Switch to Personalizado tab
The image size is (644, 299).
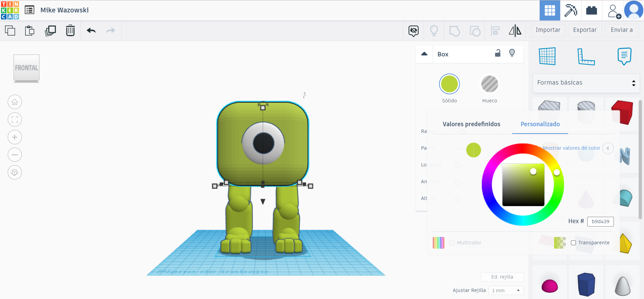pyautogui.click(x=540, y=124)
